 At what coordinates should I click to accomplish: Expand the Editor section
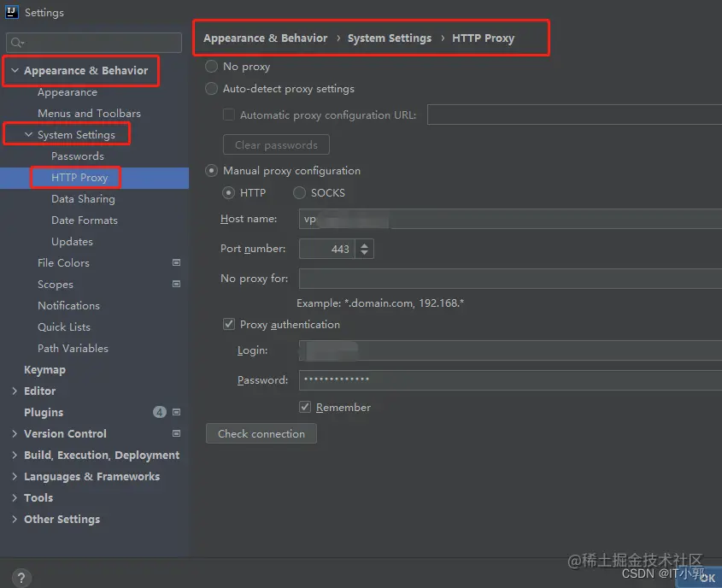15,391
